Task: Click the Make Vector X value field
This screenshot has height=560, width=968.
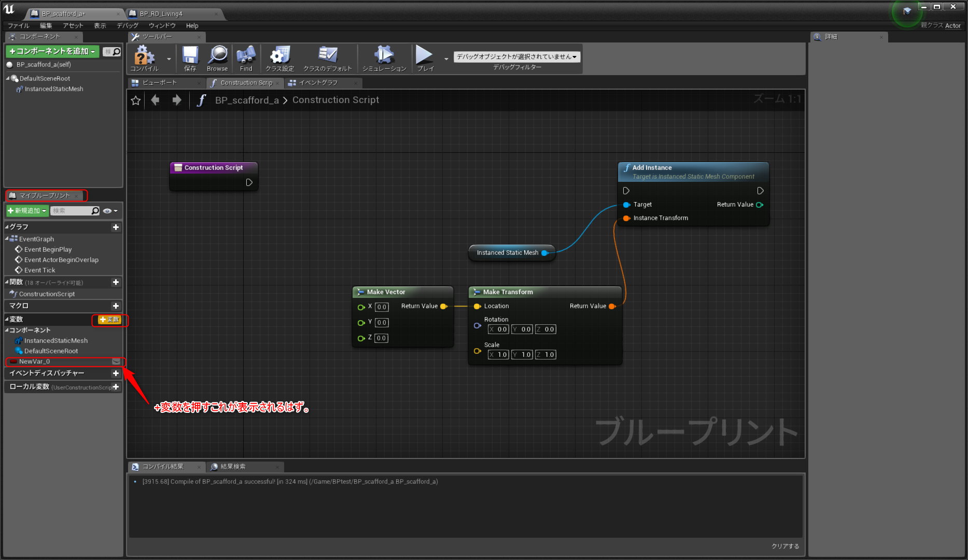Action: pyautogui.click(x=382, y=307)
